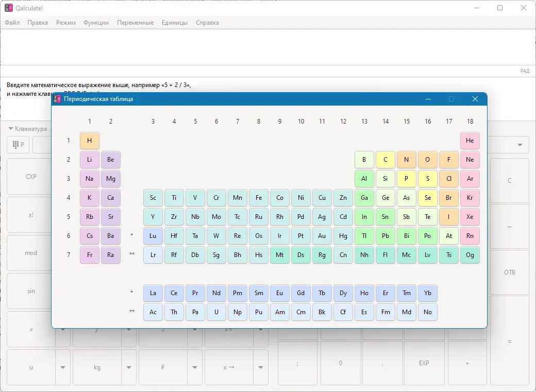Click the Na element tile
Image resolution: width=536 pixels, height=392 pixels.
(90, 179)
